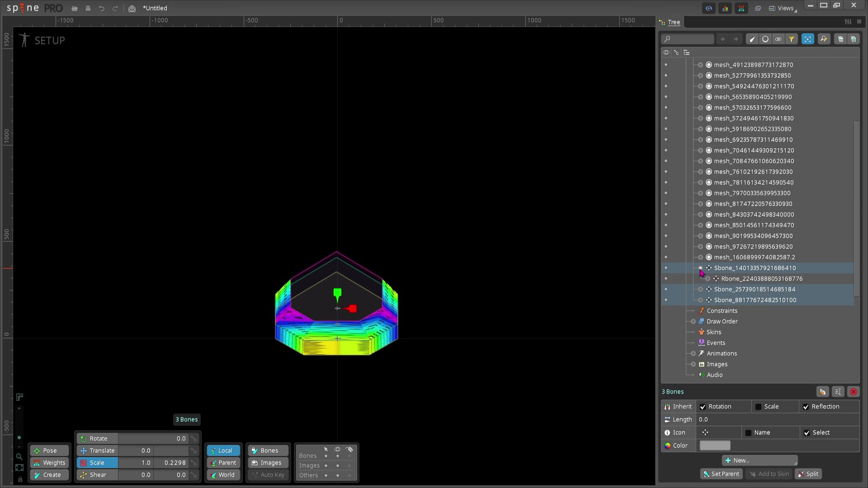Click the expand all tree nodes icon
The height and width of the screenshot is (488, 868).
pos(853,39)
